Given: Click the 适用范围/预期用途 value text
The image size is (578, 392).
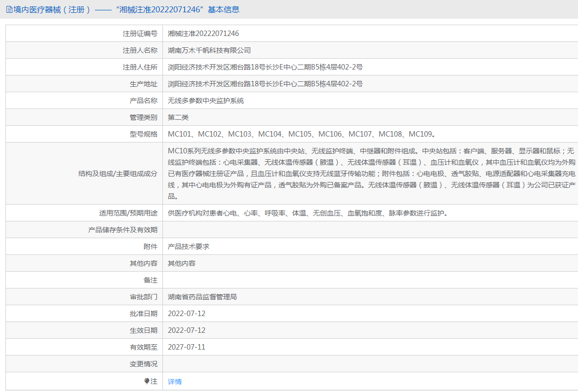Looking at the screenshot, I should [308, 213].
